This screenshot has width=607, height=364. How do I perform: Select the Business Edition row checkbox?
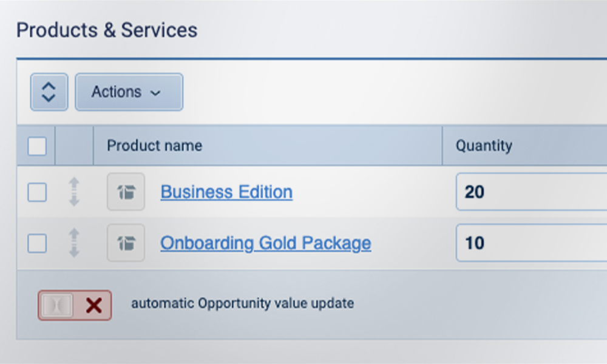37,192
